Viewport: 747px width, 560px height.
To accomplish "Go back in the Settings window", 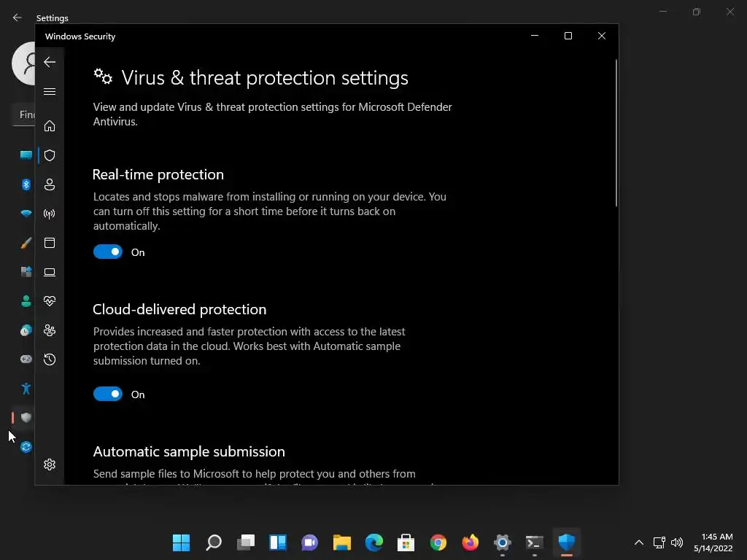I will [18, 17].
